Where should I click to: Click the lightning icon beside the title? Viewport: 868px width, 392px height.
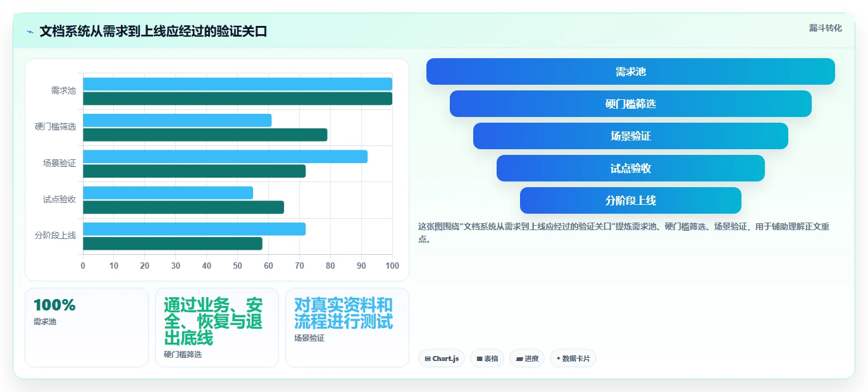30,32
